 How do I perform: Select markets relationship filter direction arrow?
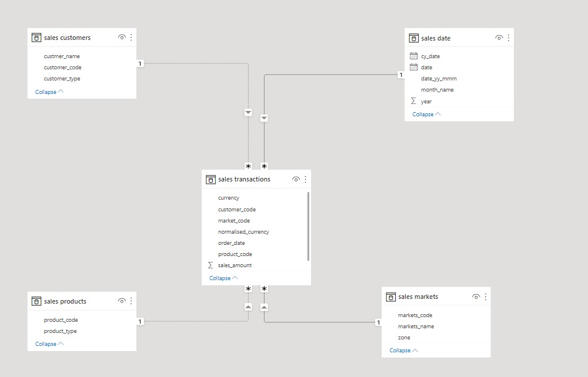(x=264, y=307)
